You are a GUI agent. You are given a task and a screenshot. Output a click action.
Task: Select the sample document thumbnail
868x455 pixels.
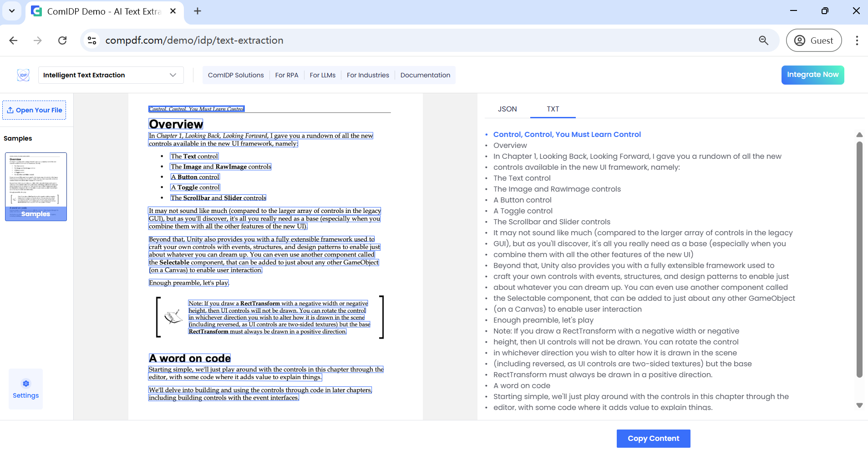pyautogui.click(x=36, y=187)
